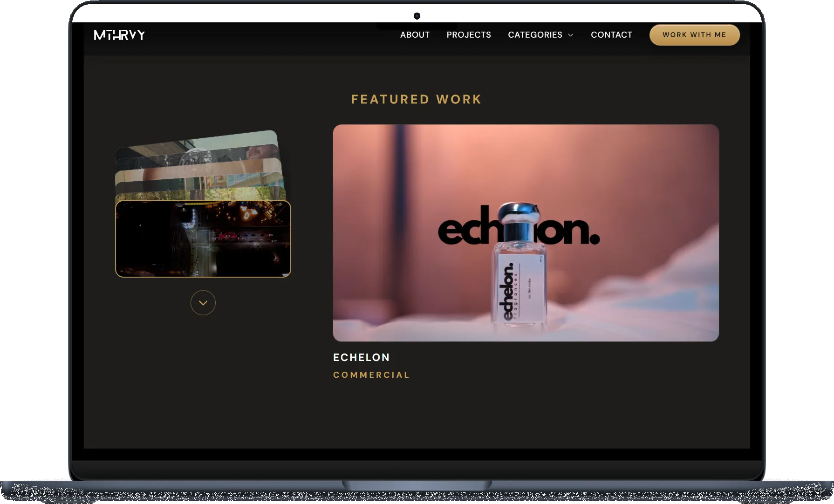Click the circular down arrow below the carousel
Image resolution: width=834 pixels, height=504 pixels.
pos(203,303)
